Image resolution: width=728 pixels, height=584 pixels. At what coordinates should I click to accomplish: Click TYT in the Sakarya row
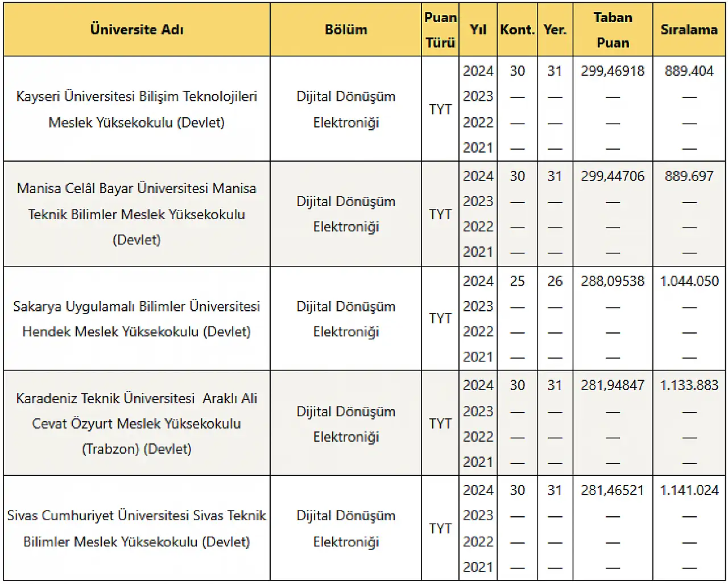[x=440, y=319]
